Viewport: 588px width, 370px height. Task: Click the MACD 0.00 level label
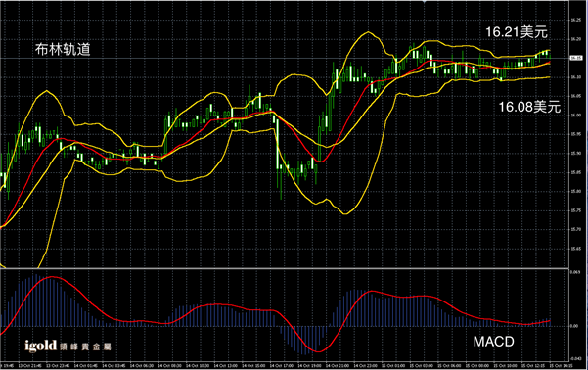[x=574, y=326]
